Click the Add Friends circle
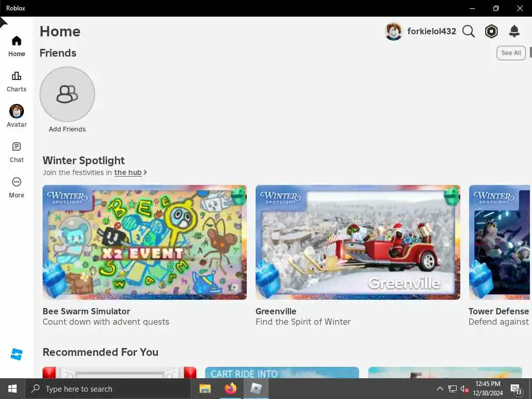This screenshot has width=532, height=399. click(x=67, y=94)
